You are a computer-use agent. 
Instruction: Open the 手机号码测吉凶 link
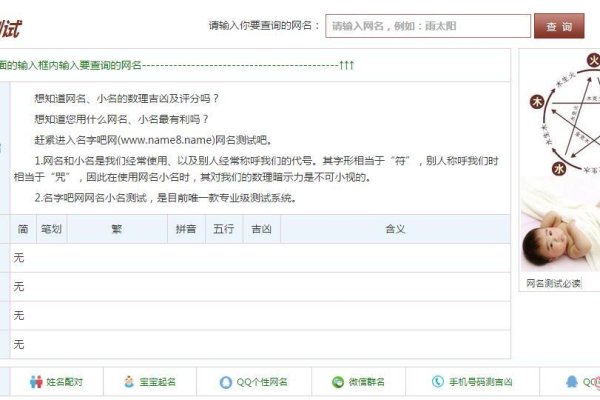click(x=481, y=382)
